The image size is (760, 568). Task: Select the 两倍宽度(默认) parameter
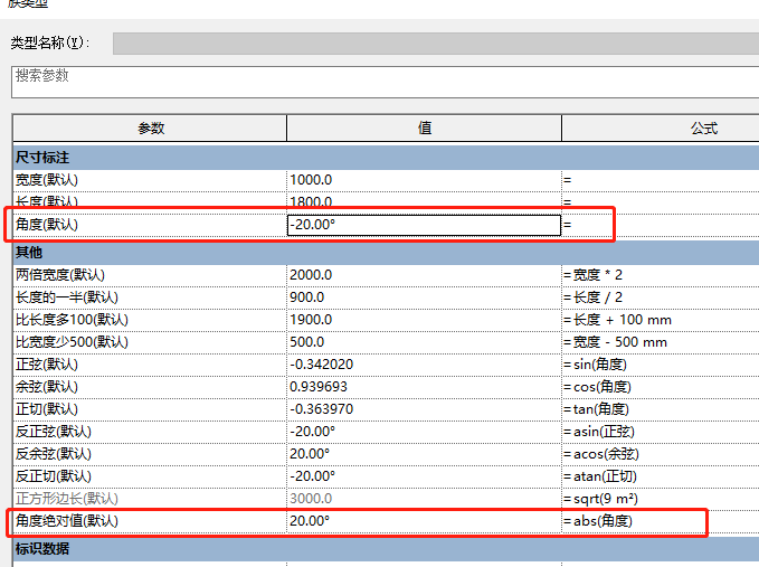(x=60, y=275)
